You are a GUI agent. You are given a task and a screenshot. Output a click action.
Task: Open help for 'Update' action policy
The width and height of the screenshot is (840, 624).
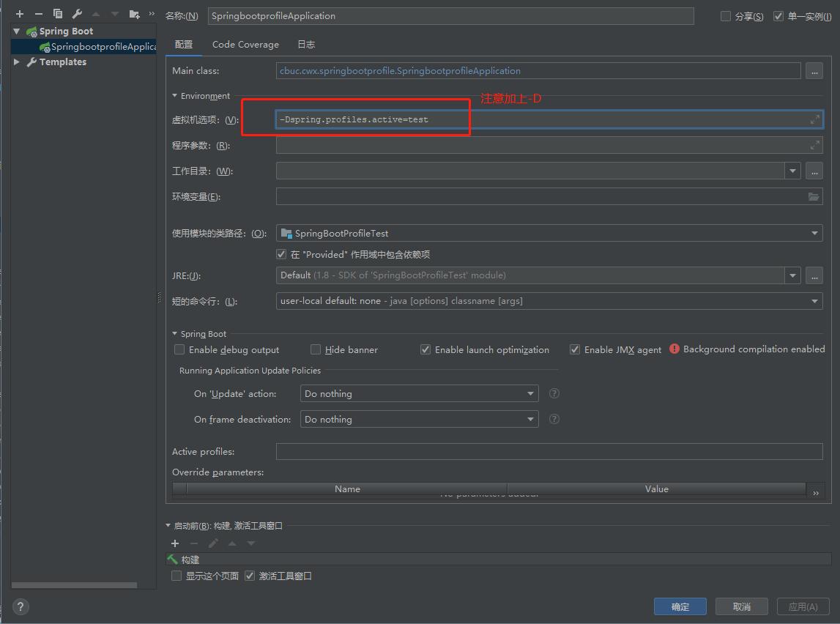pyautogui.click(x=554, y=393)
